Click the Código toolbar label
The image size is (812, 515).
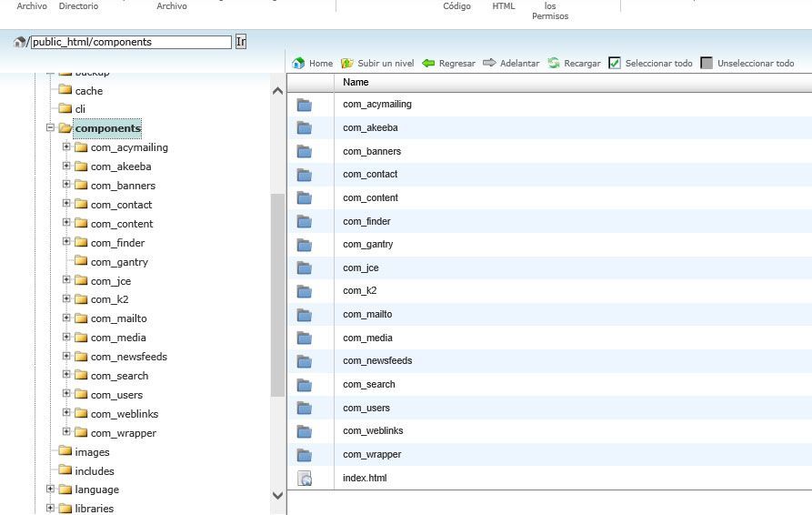[456, 6]
